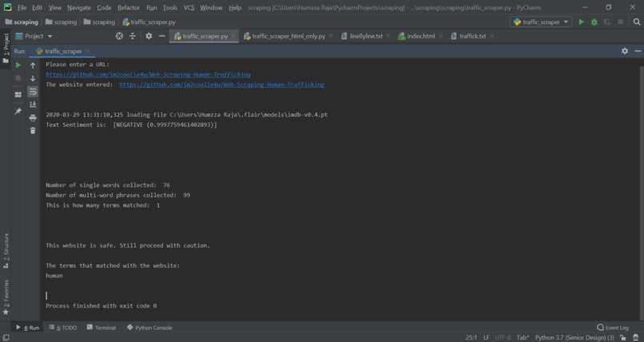Open VCS menu
The height and width of the screenshot is (342, 644).
pyautogui.click(x=189, y=7)
